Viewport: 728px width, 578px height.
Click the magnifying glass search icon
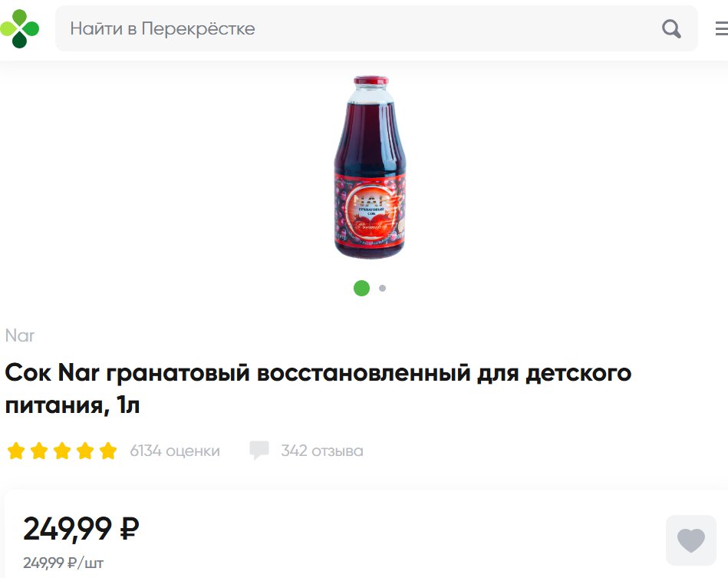tap(671, 29)
